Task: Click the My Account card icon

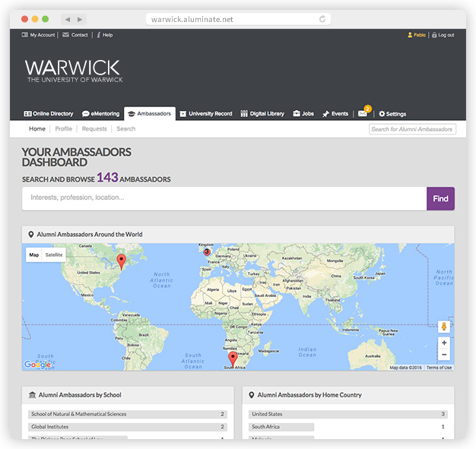Action: pos(24,35)
